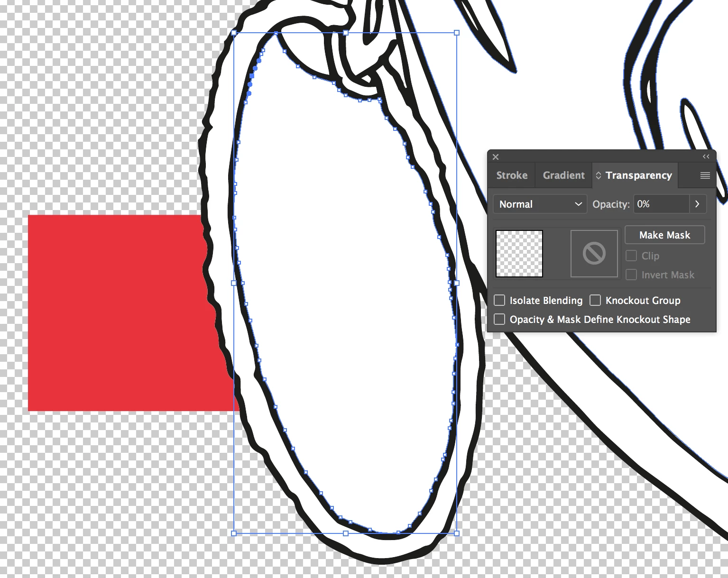The height and width of the screenshot is (578, 728).
Task: Click the Opacity value field
Action: click(x=662, y=204)
